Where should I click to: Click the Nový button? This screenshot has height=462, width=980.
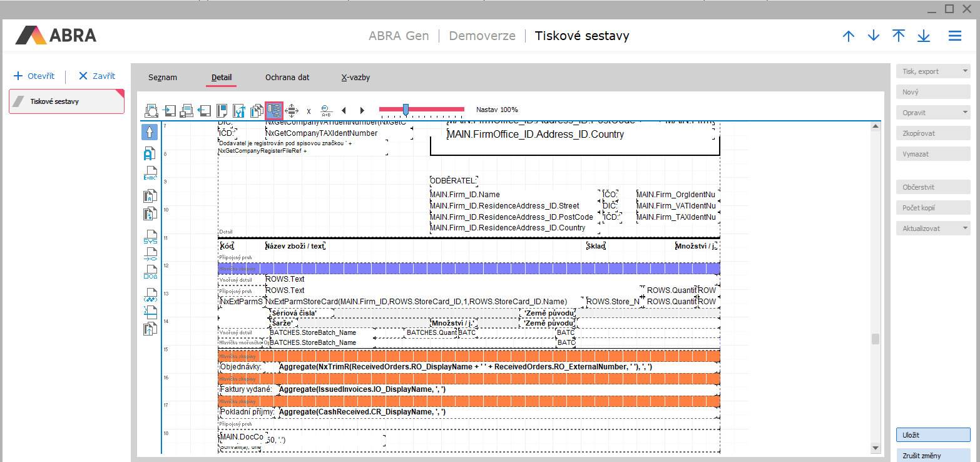(933, 92)
